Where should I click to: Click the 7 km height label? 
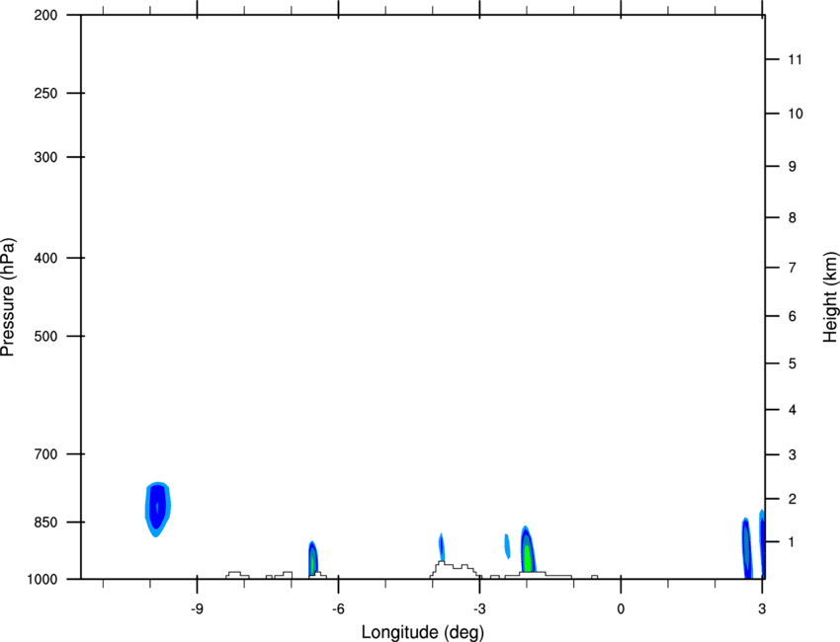[792, 268]
